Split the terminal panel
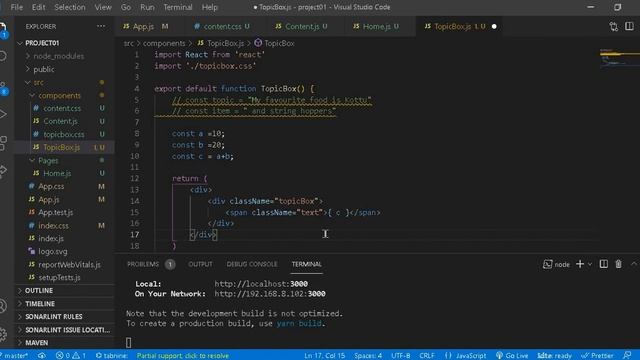The image size is (640, 360). (603, 264)
